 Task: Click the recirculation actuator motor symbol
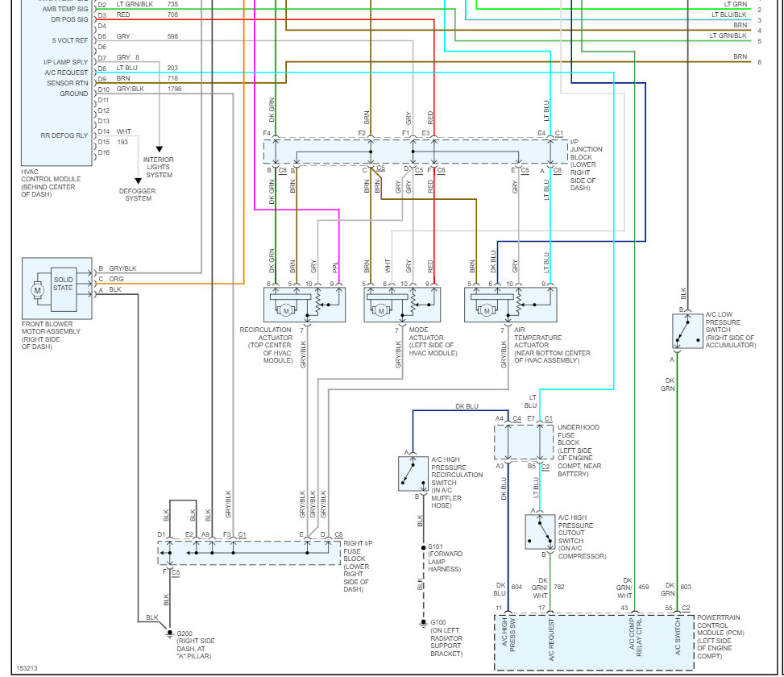[x=286, y=310]
